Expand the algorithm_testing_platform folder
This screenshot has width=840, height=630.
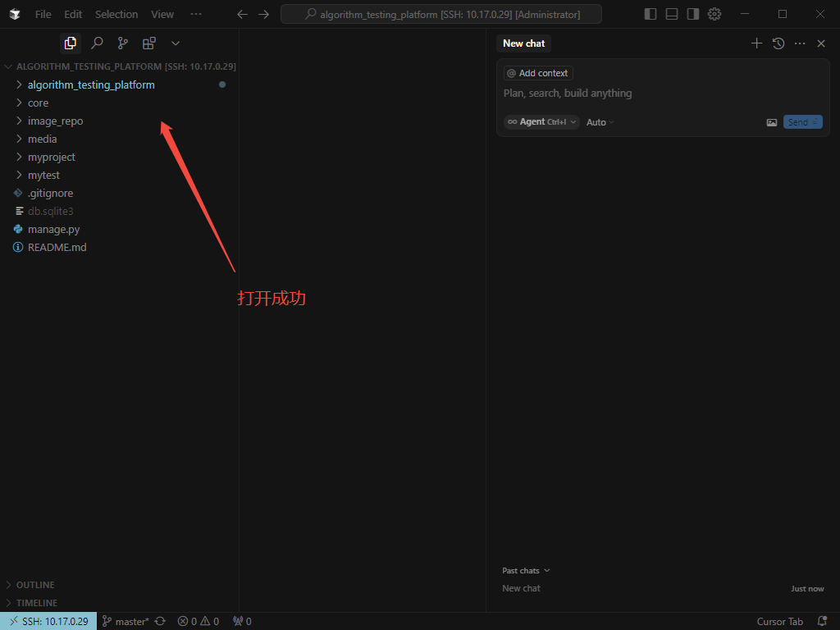pos(120,84)
